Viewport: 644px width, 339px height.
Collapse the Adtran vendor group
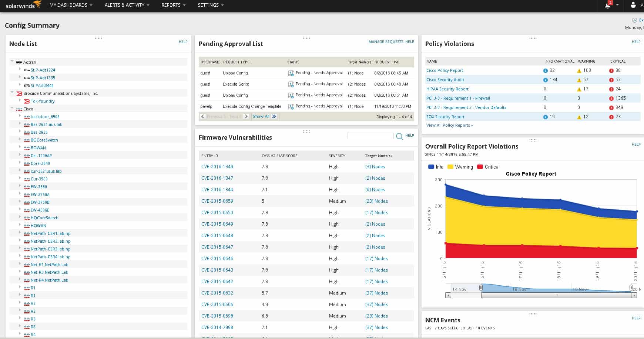pyautogui.click(x=12, y=62)
